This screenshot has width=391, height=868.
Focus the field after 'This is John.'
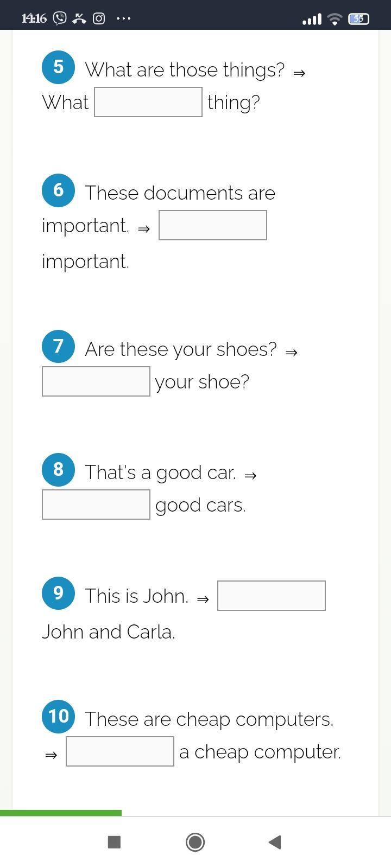pos(272,596)
